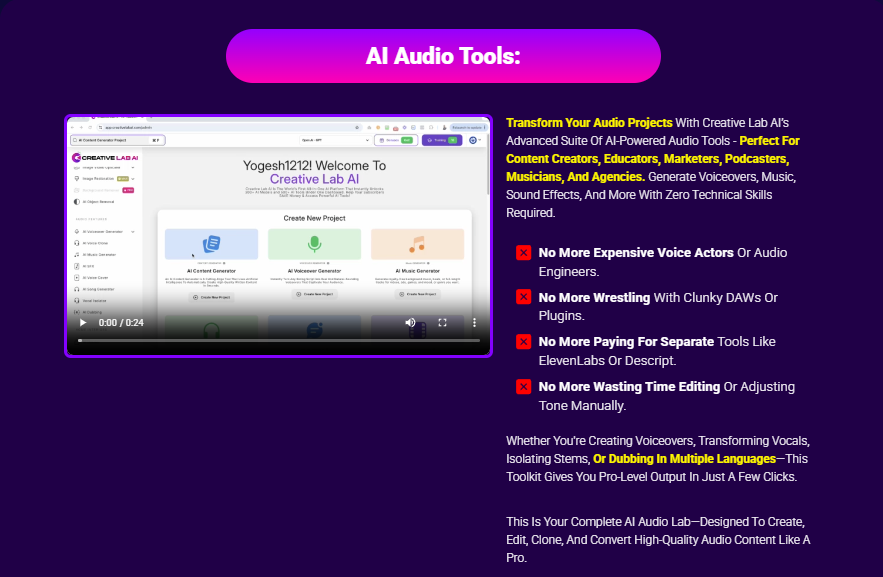Click Create New Project under AI Content Generator

coord(212,297)
